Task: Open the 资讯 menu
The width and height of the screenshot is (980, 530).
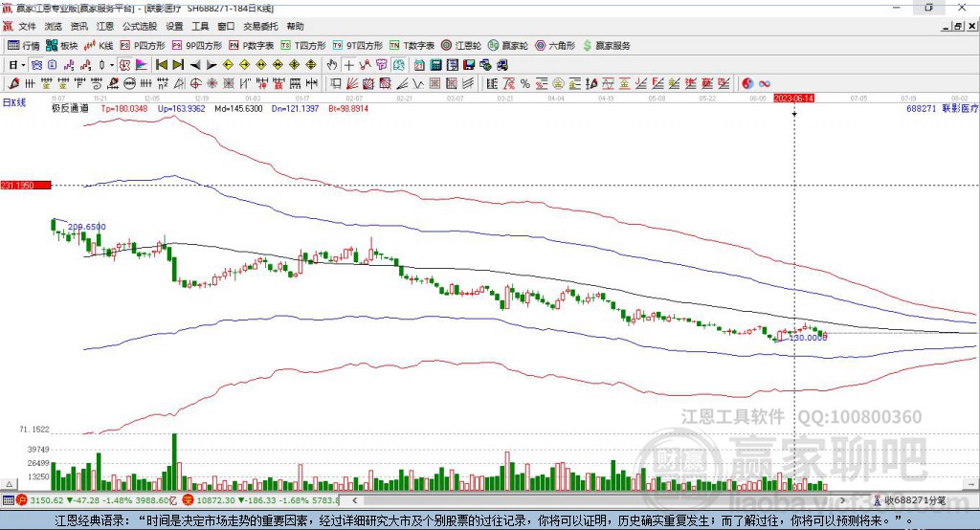Action: click(78, 26)
